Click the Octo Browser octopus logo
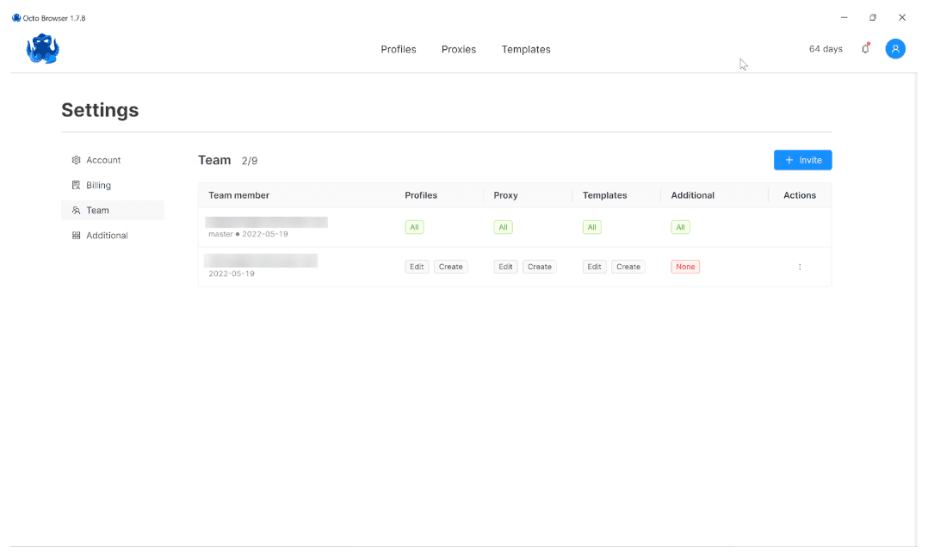Image resolution: width=928 pixels, height=560 pixels. pos(42,49)
